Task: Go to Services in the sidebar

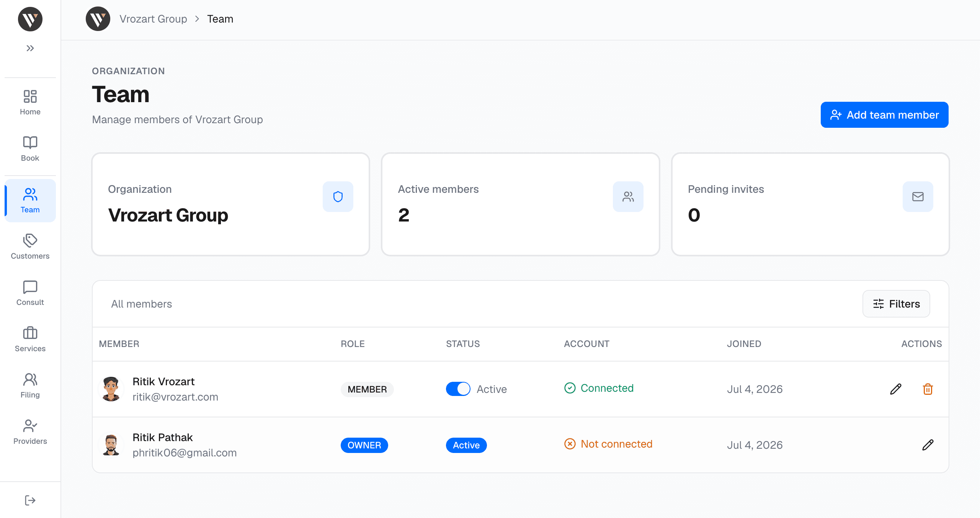Action: 30,339
